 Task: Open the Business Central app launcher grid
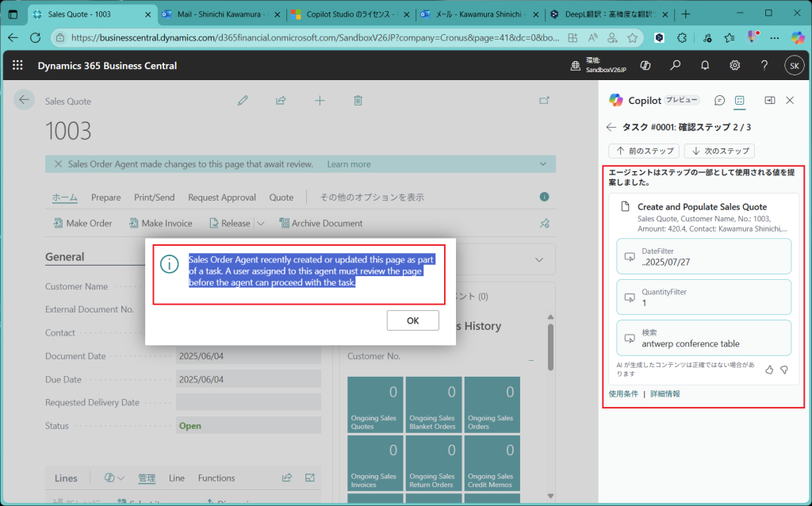(17, 65)
